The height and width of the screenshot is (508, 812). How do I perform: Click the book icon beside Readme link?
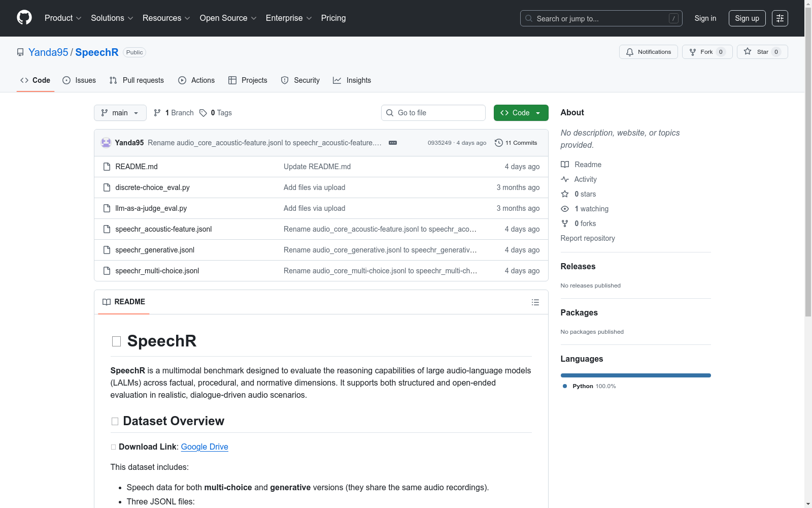click(565, 165)
